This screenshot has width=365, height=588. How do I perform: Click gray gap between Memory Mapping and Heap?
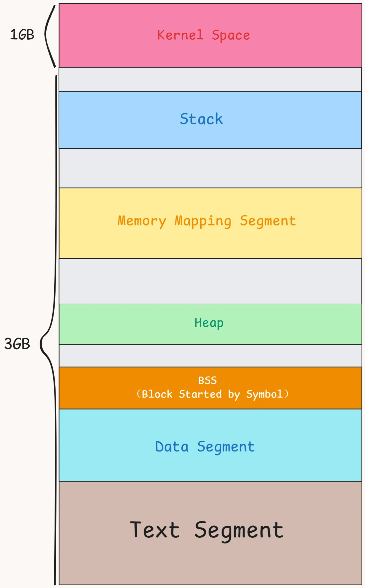210,281
